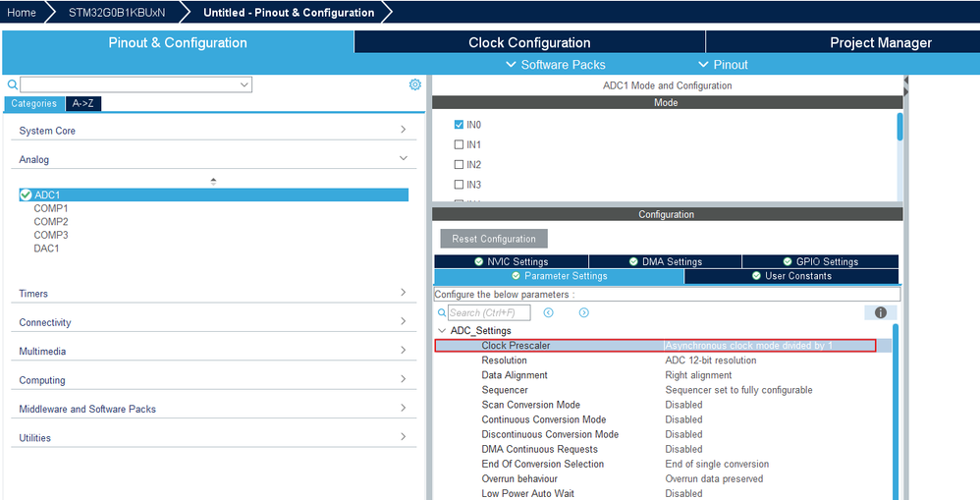Screen dimensions: 980x500
Task: Click the sort arrows above the ADC1 list
Action: [213, 182]
